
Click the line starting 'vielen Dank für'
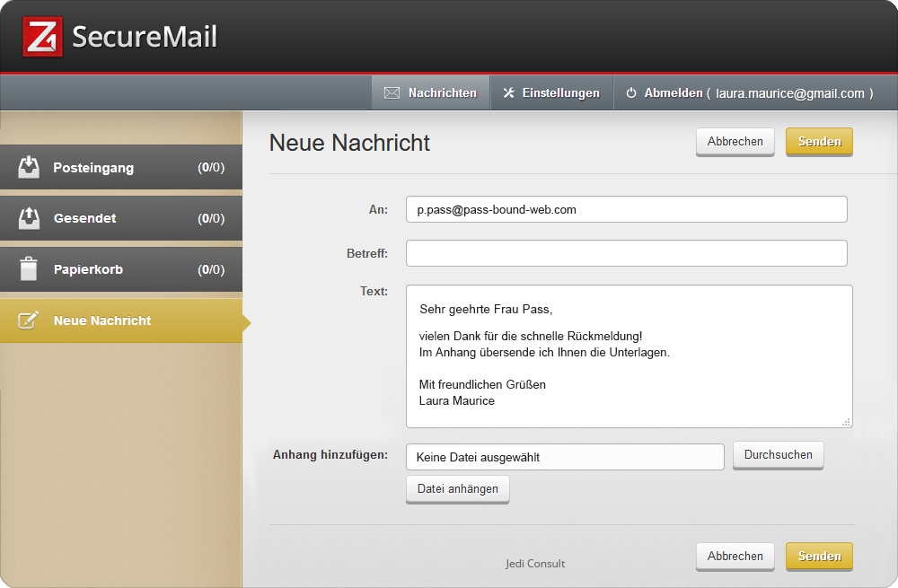click(531, 336)
